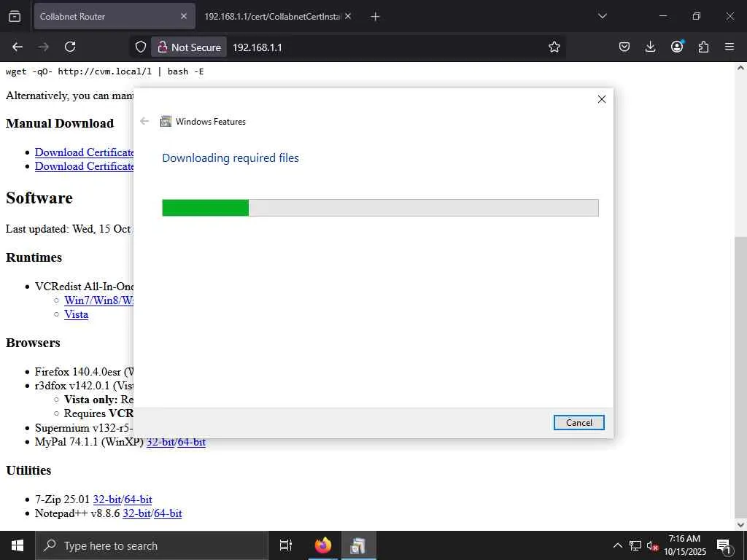Download 7-Zip 25.01 32-bit
747x560 pixels.
107,499
